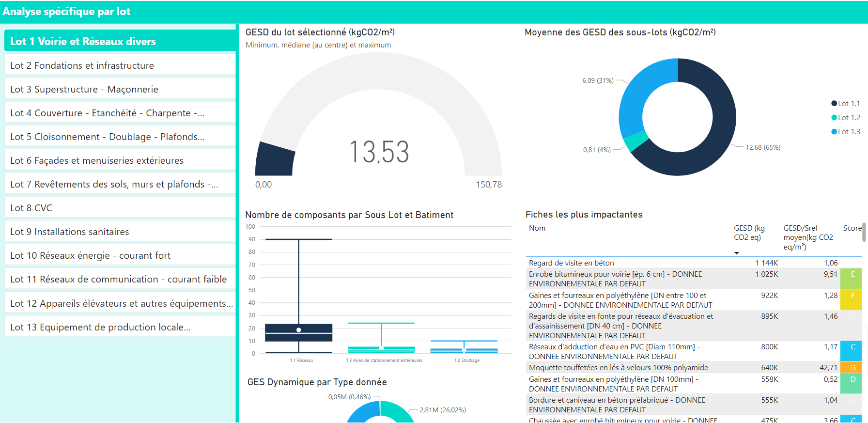
Task: Click the 1.2 Stockage box plot
Action: click(464, 350)
